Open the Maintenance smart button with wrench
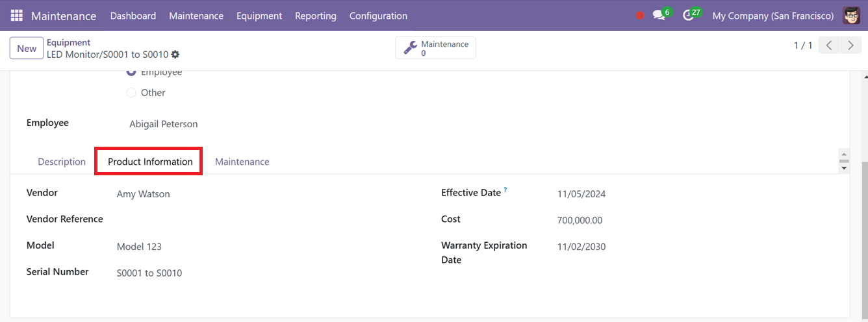The image size is (868, 322). (x=435, y=48)
